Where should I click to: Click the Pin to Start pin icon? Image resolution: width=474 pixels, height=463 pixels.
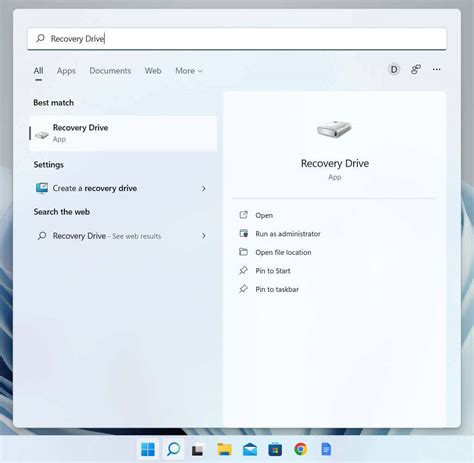(244, 270)
